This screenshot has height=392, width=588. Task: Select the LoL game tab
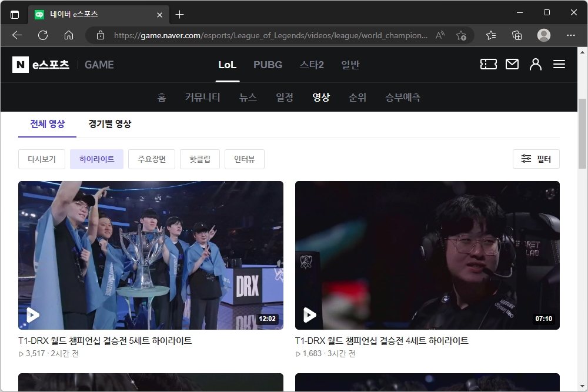[227, 65]
